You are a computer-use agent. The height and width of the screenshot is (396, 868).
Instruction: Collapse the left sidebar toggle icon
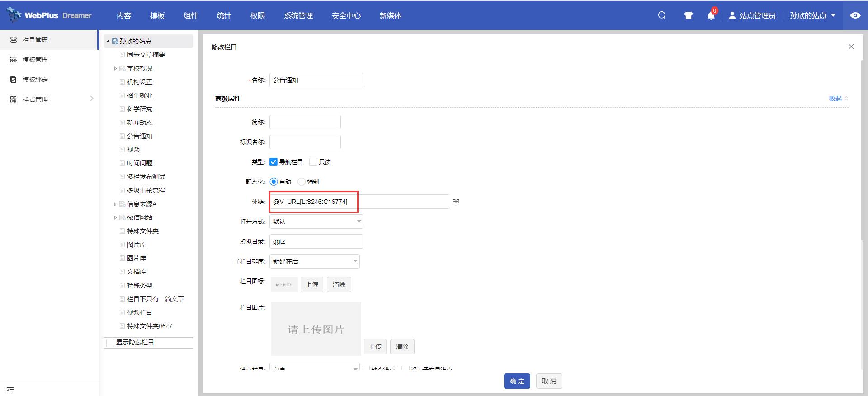[10, 390]
